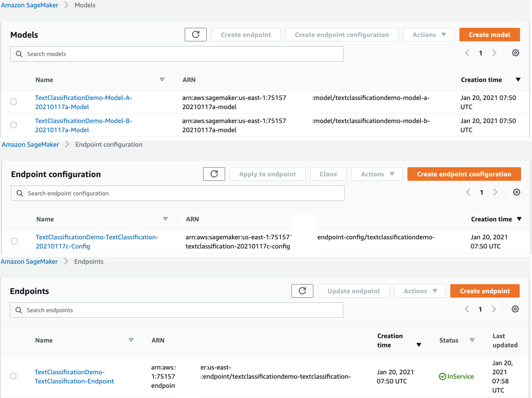Image resolution: width=532 pixels, height=398 pixels.
Task: Sort Endpoint configuration by Name arrow
Action: pos(165,219)
